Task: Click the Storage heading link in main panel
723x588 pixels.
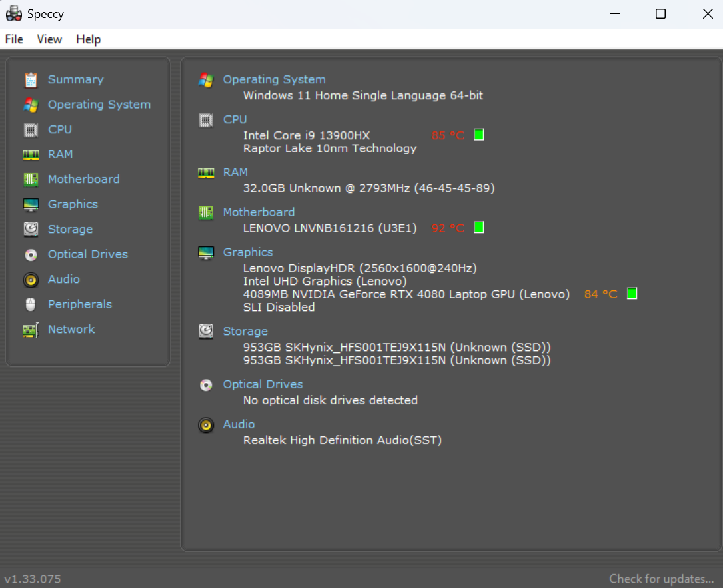Action: (245, 332)
